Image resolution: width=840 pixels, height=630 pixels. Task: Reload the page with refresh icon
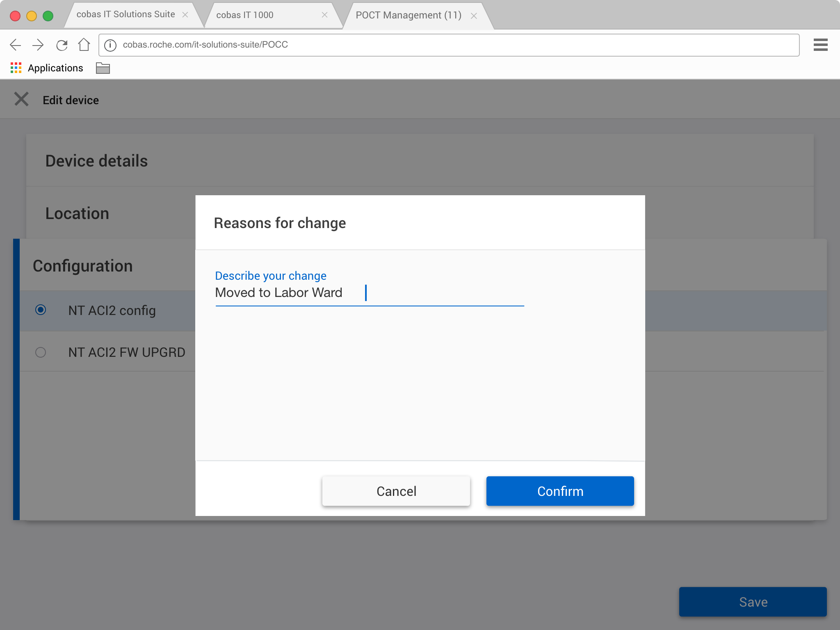pos(62,45)
